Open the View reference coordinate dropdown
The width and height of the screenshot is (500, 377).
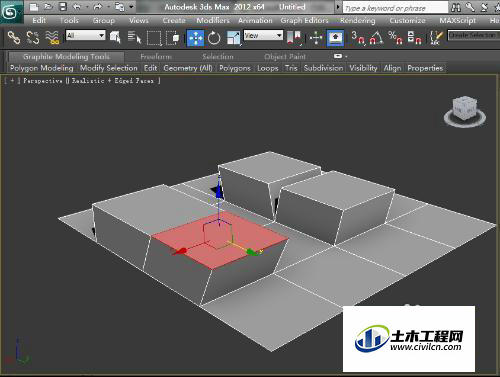click(x=263, y=35)
